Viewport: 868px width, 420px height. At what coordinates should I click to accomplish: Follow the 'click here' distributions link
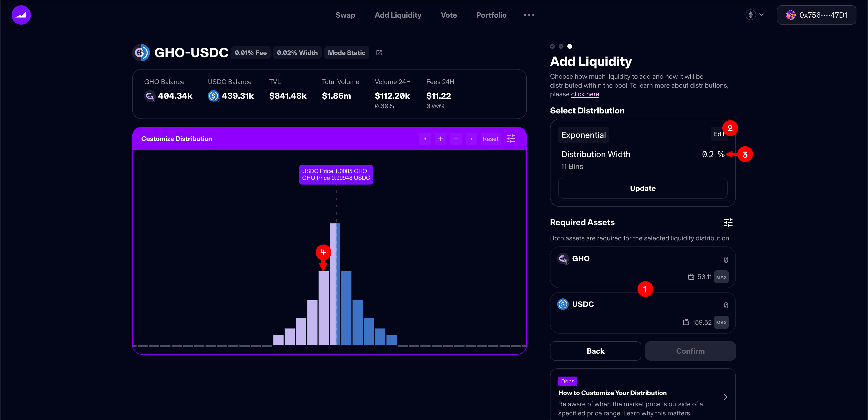point(585,94)
